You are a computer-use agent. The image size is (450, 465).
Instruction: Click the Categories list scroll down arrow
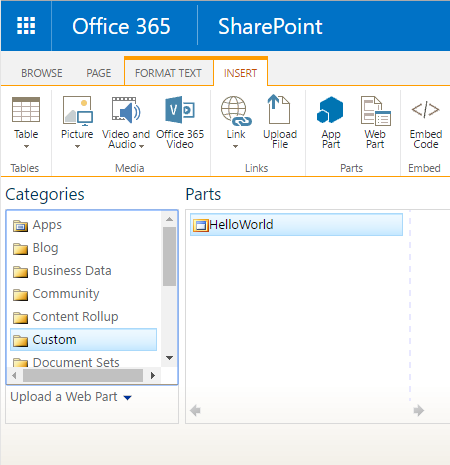pyautogui.click(x=169, y=358)
